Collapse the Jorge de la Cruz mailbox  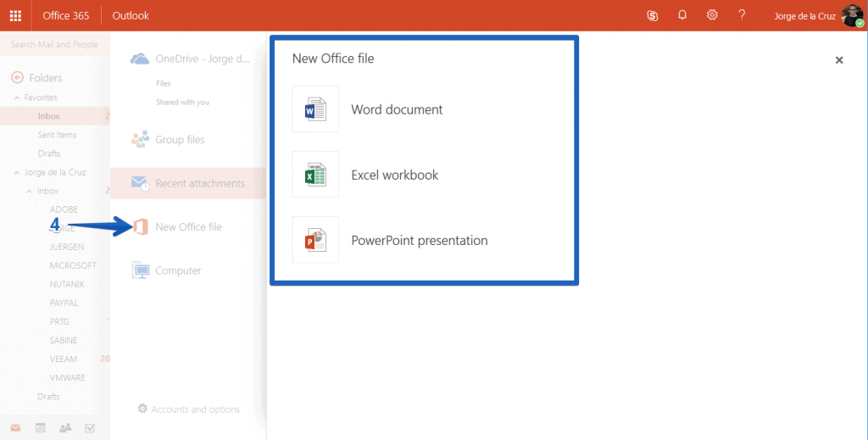pyautogui.click(x=17, y=172)
